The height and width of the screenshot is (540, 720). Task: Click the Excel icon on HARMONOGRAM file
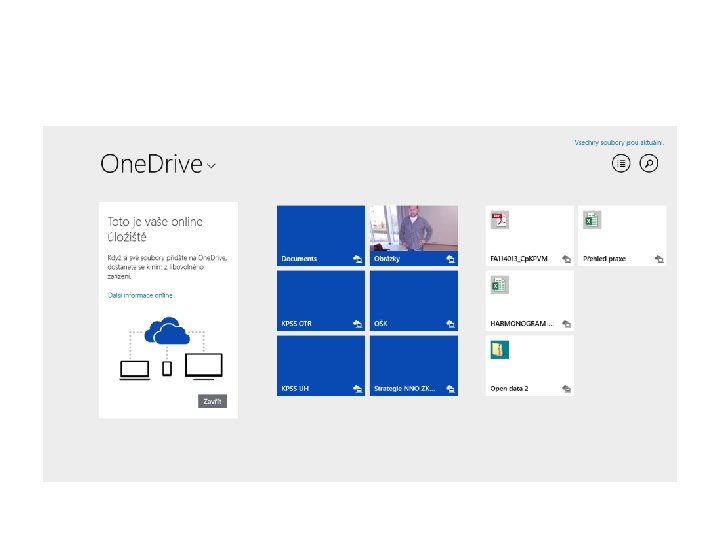500,285
